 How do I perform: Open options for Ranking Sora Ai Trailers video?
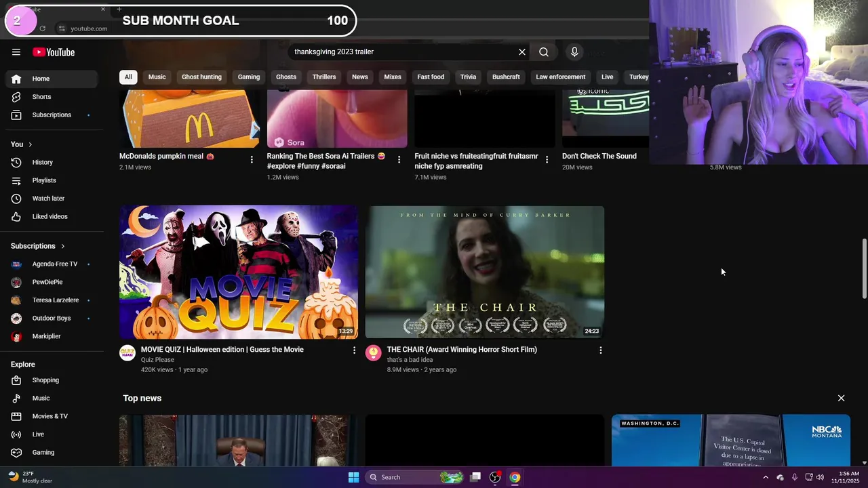point(399,159)
